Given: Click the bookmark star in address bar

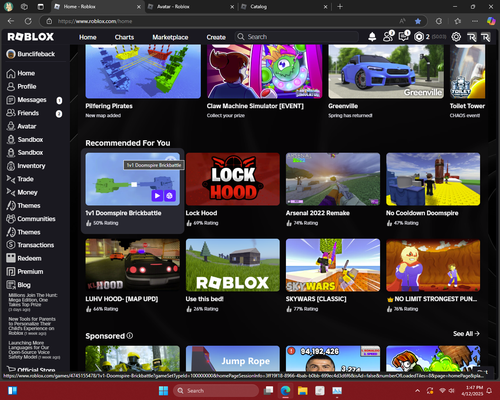Looking at the screenshot, I should [418, 21].
